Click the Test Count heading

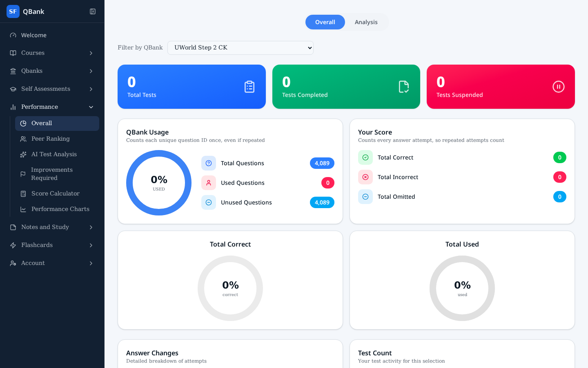375,353
